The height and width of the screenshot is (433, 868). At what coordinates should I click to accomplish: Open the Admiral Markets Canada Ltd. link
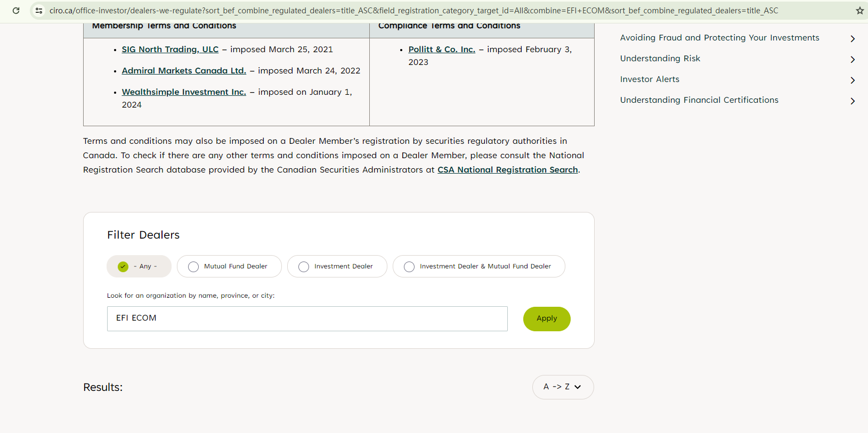pyautogui.click(x=184, y=71)
